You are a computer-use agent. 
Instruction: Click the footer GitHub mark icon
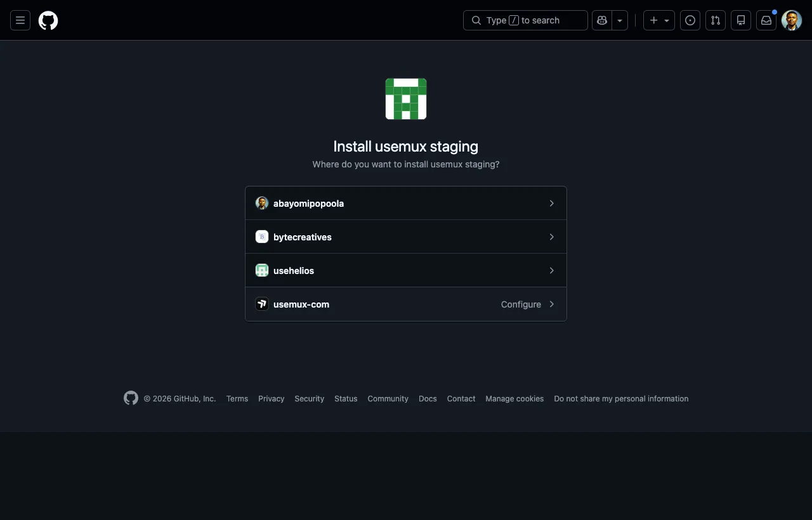tap(131, 398)
